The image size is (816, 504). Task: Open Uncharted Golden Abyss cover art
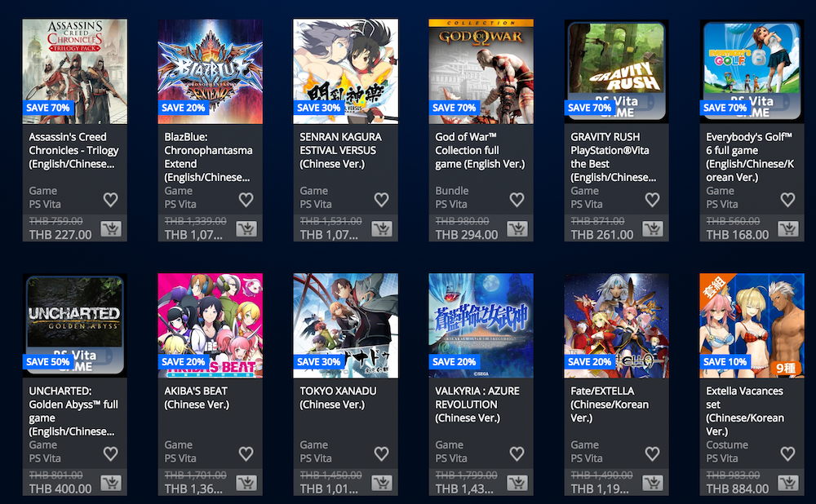click(x=75, y=325)
